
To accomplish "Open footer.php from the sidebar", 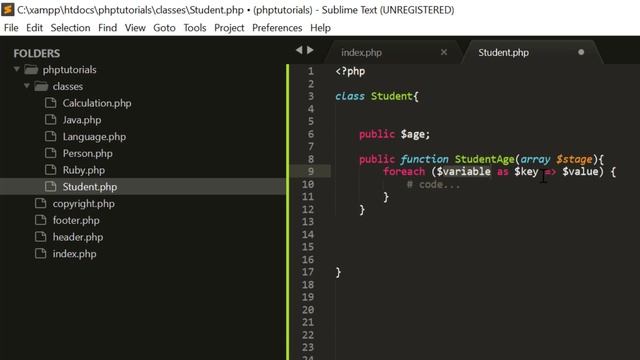I will click(76, 220).
